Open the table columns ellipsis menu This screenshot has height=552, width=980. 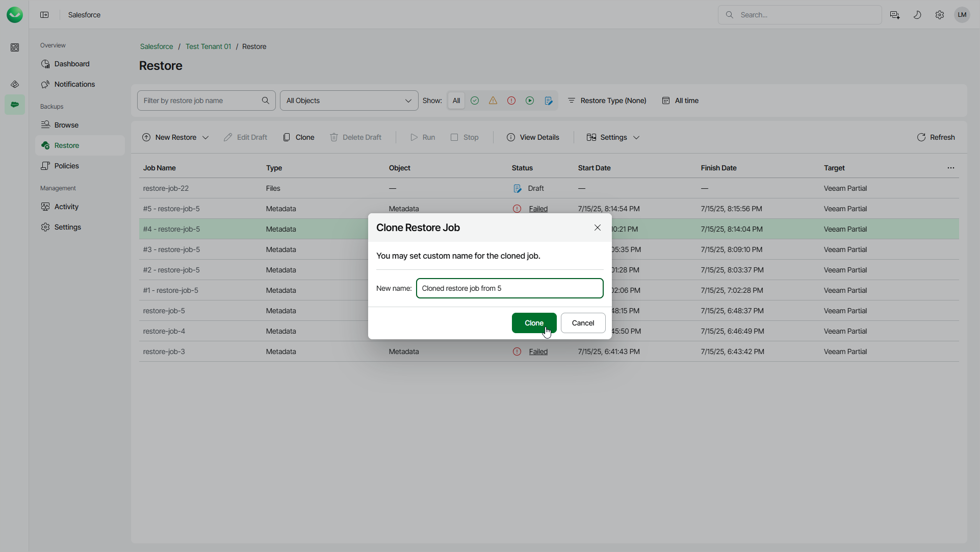950,168
